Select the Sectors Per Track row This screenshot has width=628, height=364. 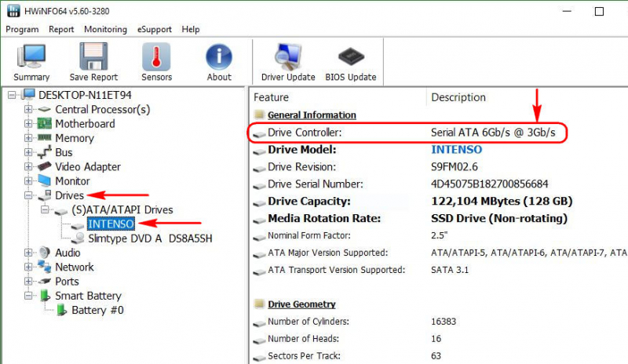click(439, 355)
